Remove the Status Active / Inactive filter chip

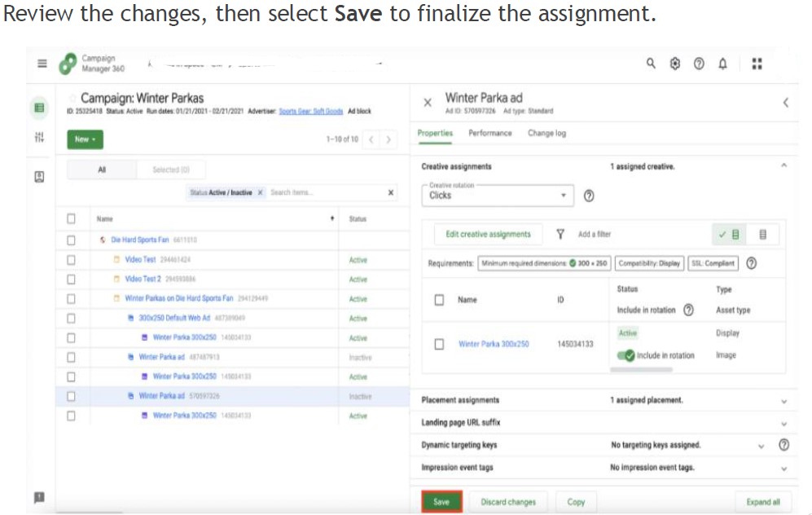click(260, 192)
